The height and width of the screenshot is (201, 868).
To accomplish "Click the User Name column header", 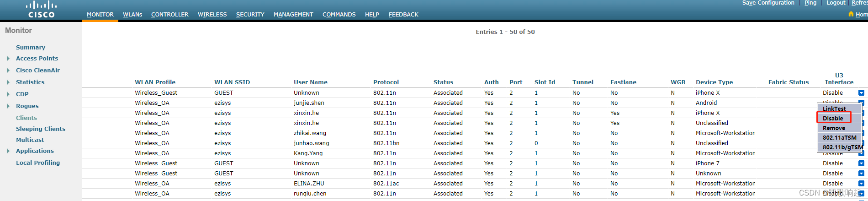I will [x=311, y=82].
